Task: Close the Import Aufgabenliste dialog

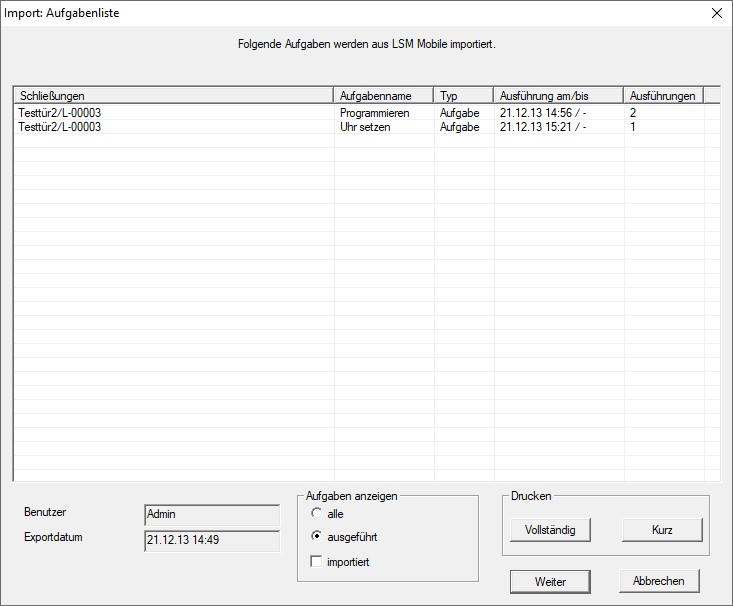Action: coord(715,14)
